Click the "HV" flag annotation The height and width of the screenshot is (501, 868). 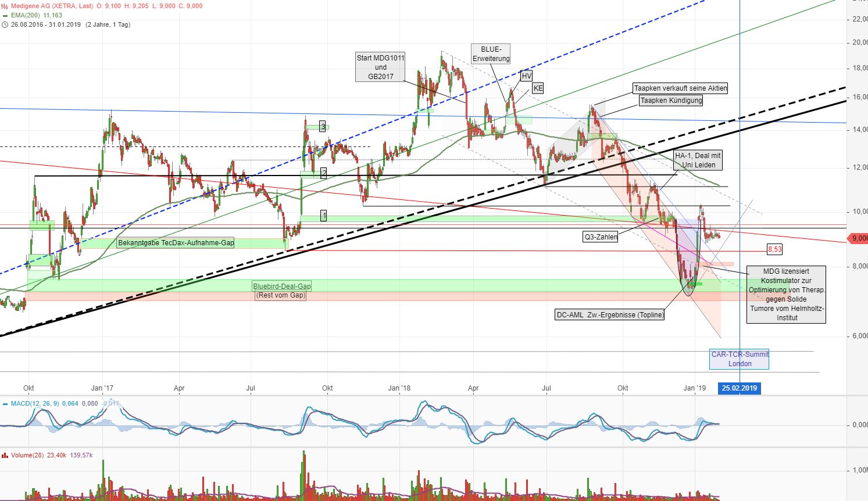coord(525,76)
